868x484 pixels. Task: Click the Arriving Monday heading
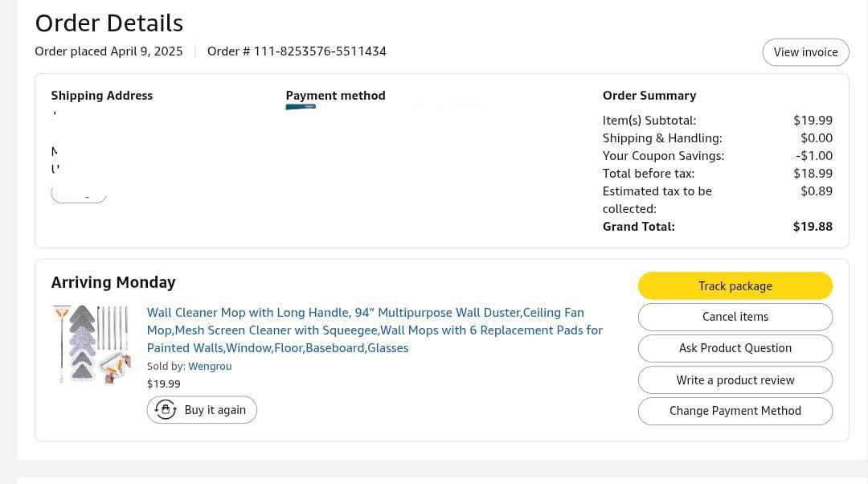(113, 282)
